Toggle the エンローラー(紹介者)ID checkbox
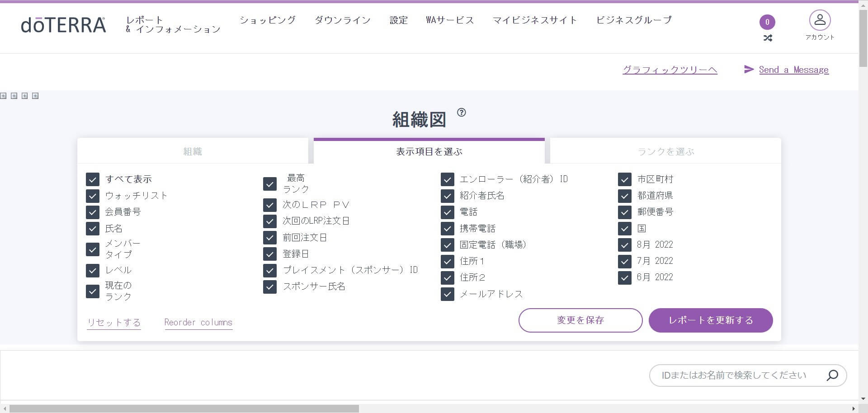868x413 pixels. coord(448,179)
